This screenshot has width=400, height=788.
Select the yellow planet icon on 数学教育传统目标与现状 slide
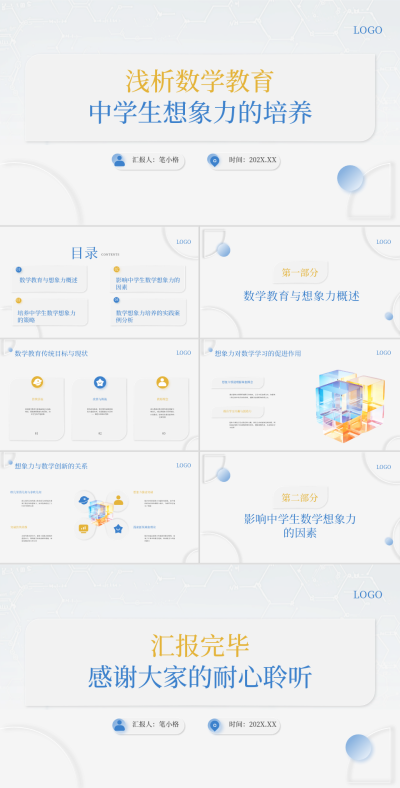click(37, 382)
